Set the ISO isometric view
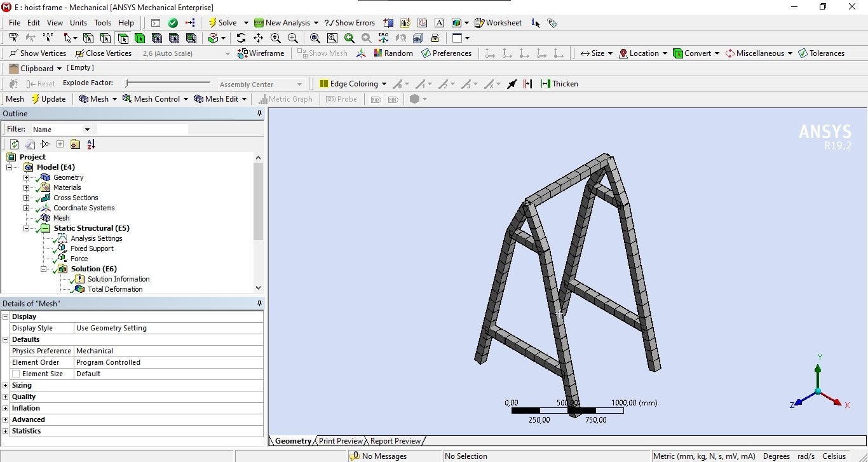This screenshot has height=462, width=868. pyautogui.click(x=383, y=38)
